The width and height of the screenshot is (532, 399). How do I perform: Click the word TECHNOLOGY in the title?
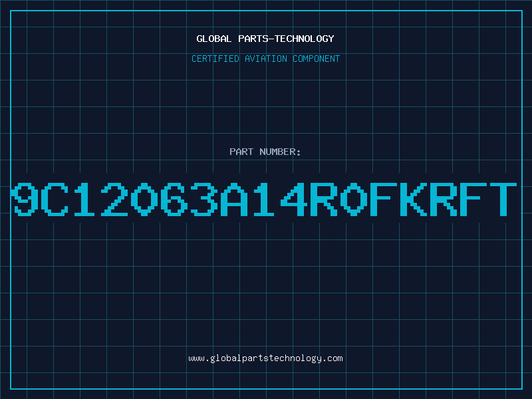305,39
